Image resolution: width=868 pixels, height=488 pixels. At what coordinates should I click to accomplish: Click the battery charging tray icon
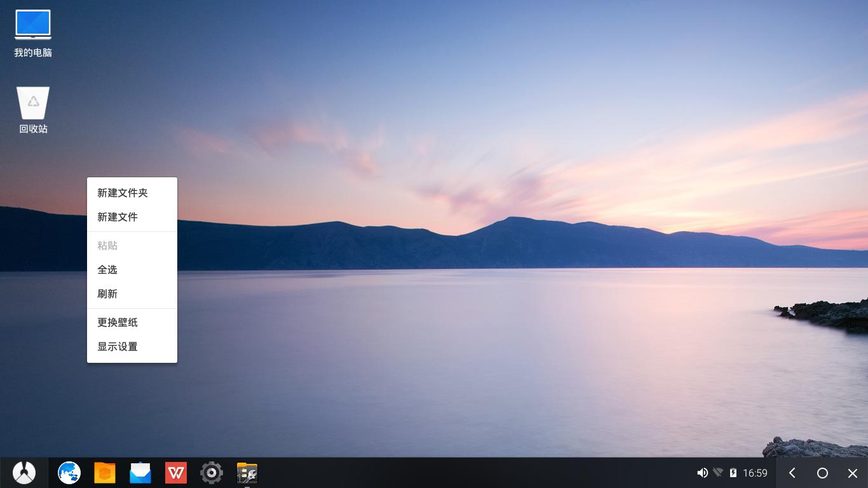click(x=733, y=473)
